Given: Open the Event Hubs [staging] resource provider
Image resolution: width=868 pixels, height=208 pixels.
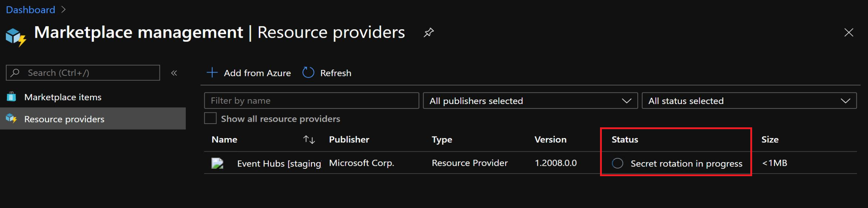Looking at the screenshot, I should (x=279, y=163).
